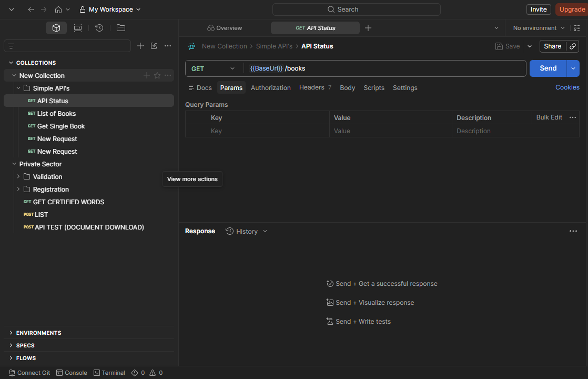This screenshot has width=588, height=379.
Task: Click the HTTP request type icon
Action: tap(191, 46)
